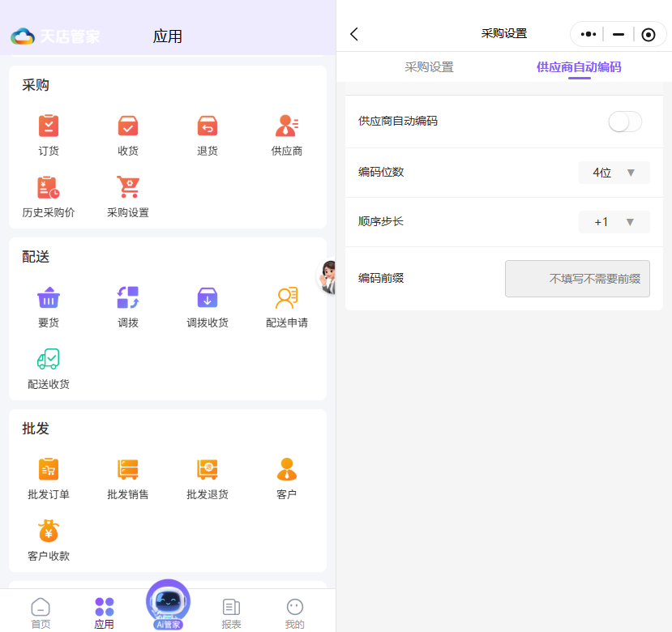Switch to the 采购设置 tab

tap(429, 67)
